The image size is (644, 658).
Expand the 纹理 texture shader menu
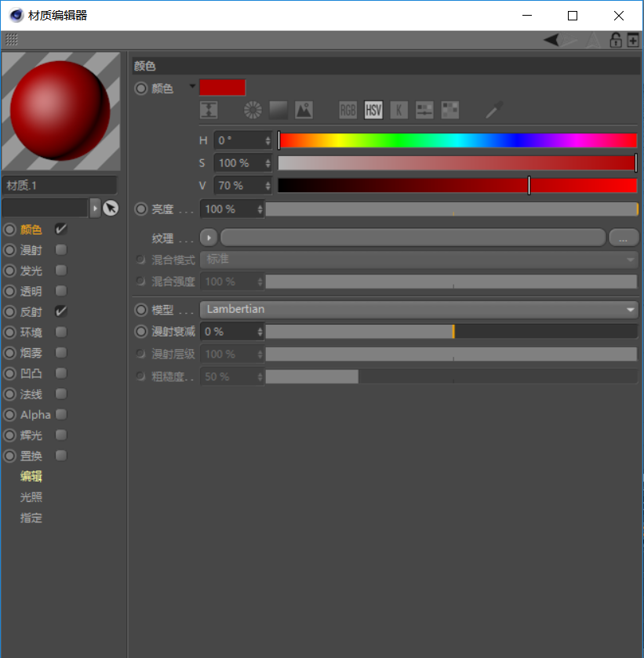[x=208, y=237]
